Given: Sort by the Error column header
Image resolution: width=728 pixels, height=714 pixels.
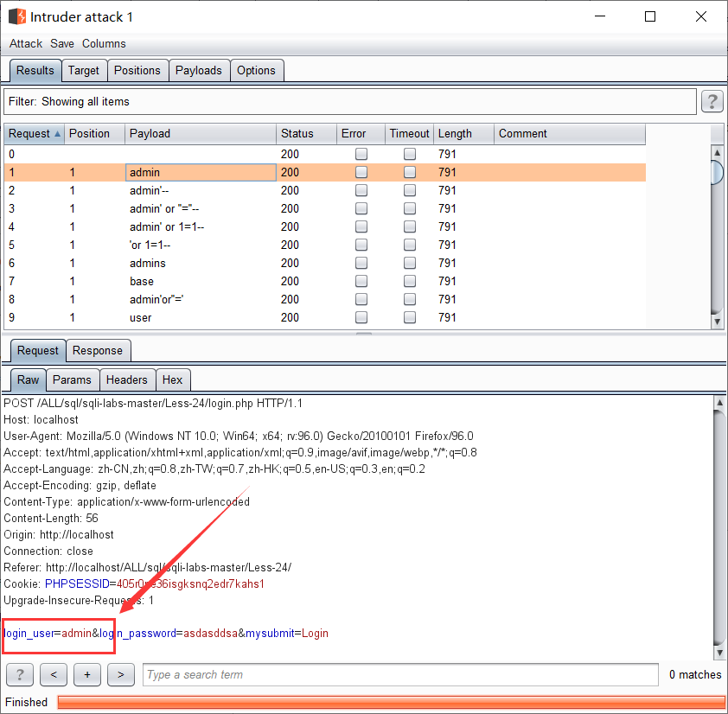Looking at the screenshot, I should pyautogui.click(x=361, y=134).
